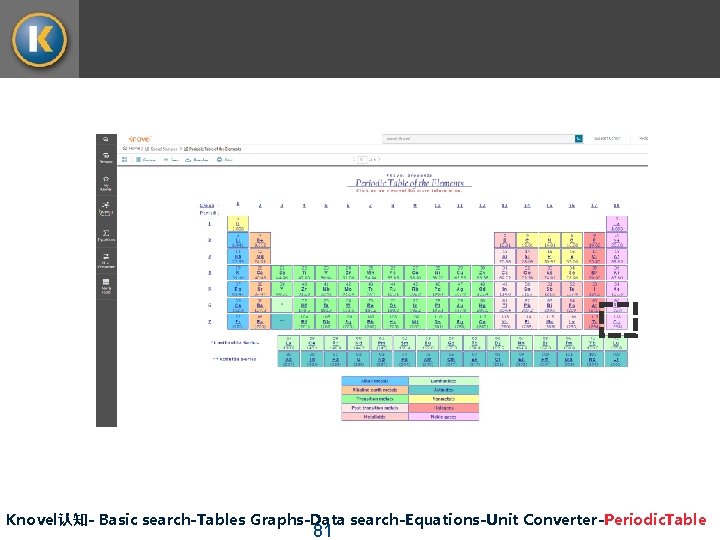The image size is (720, 540).
Task: Select the aluminium (Al) element cell
Action: [x=505, y=256]
